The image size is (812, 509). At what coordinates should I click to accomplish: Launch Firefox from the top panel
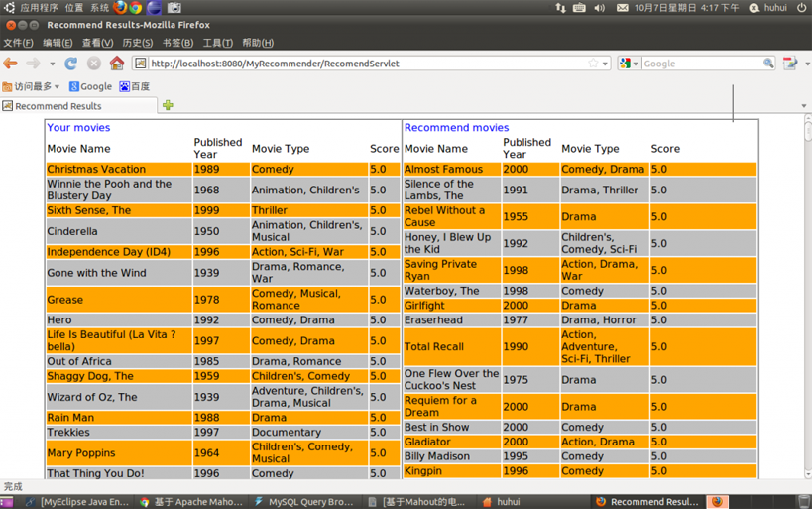click(120, 7)
